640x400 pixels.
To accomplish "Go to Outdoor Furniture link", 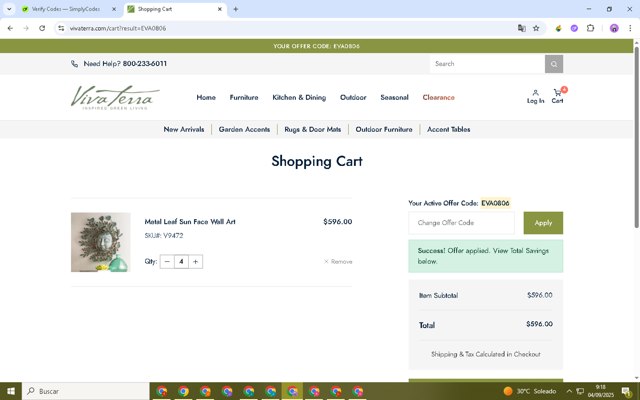I will click(384, 129).
